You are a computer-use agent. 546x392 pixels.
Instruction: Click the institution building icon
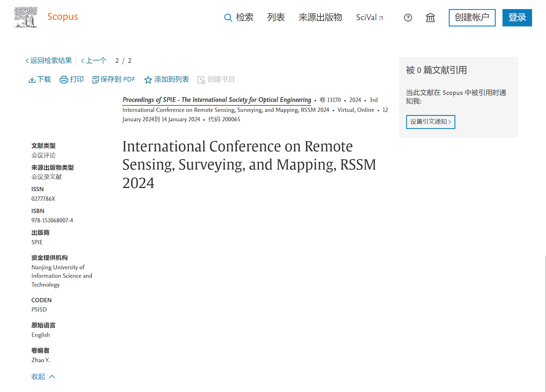pos(430,18)
